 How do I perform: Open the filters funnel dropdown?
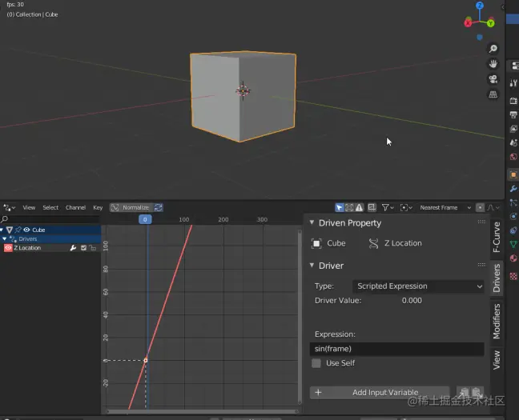tap(388, 207)
